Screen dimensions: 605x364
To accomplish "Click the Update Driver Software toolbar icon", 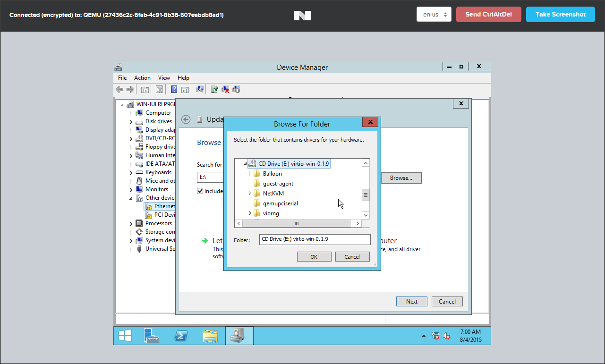I will [x=214, y=89].
